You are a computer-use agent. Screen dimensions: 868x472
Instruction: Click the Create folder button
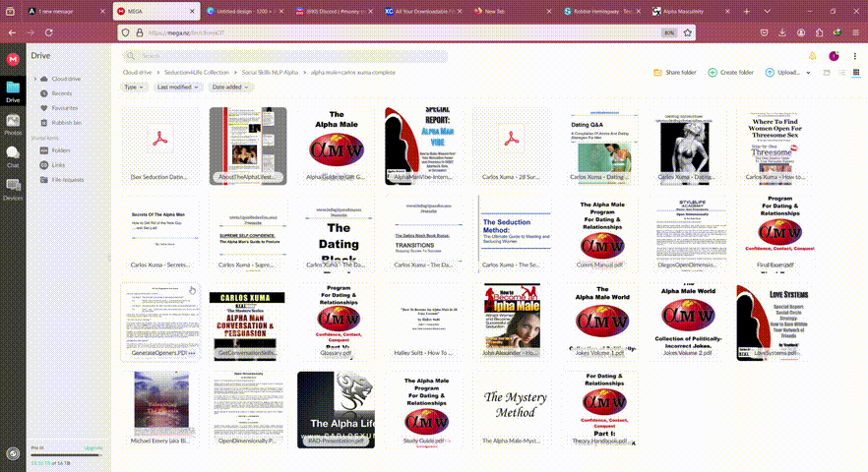(730, 73)
